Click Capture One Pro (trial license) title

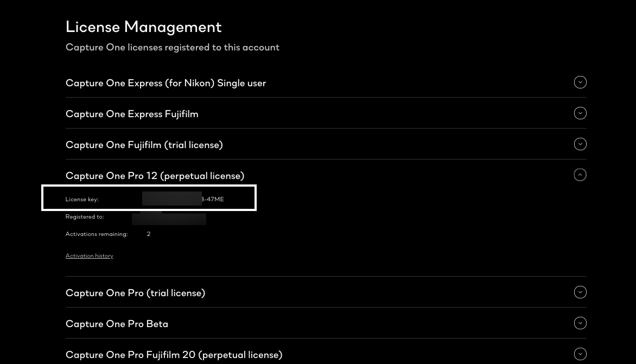click(135, 293)
